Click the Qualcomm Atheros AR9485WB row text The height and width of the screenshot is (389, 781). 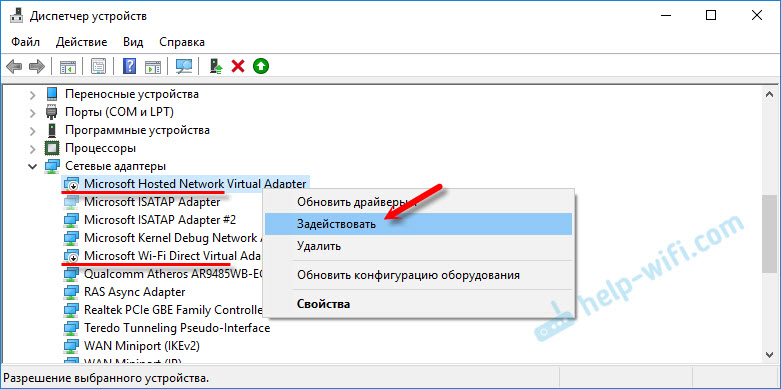click(173, 274)
